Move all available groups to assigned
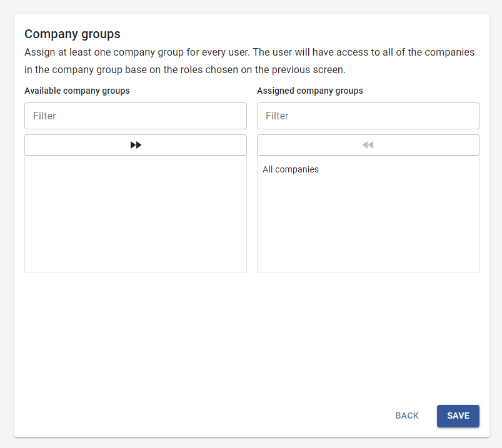The height and width of the screenshot is (448, 502). click(136, 145)
